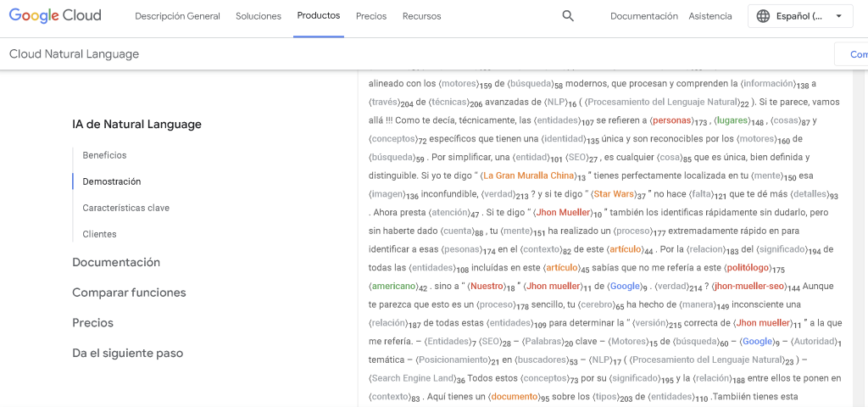Viewport: 868px width, 407px height.
Task: Click the Google Cloud logo
Action: 55,16
